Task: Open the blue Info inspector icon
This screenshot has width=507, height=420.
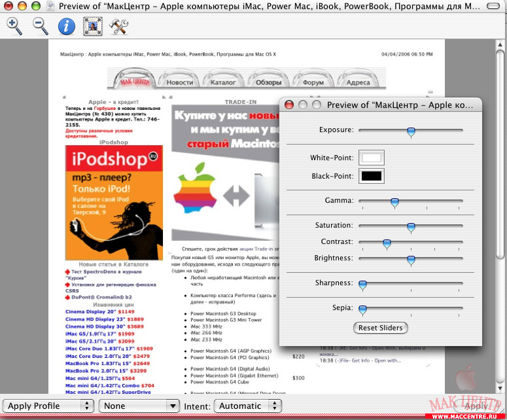Action: point(67,26)
